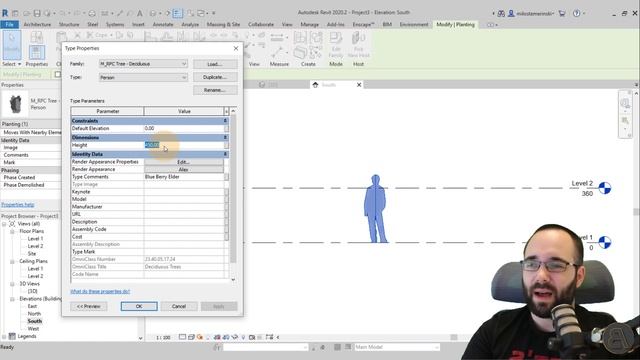
Task: Collapse the Dimensions parameter group
Action: click(225, 138)
